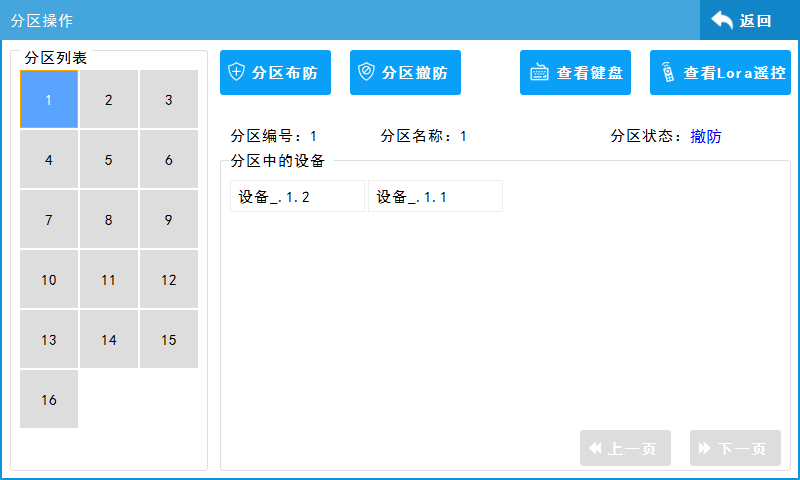This screenshot has height=480, width=800.
Task: Click the rewind icon on 上一页
Action: tap(595, 449)
